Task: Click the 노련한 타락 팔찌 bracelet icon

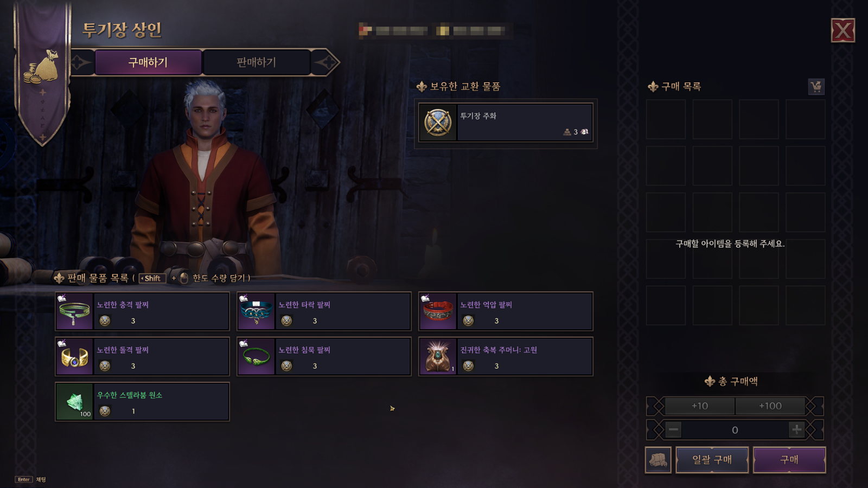Action: click(256, 311)
